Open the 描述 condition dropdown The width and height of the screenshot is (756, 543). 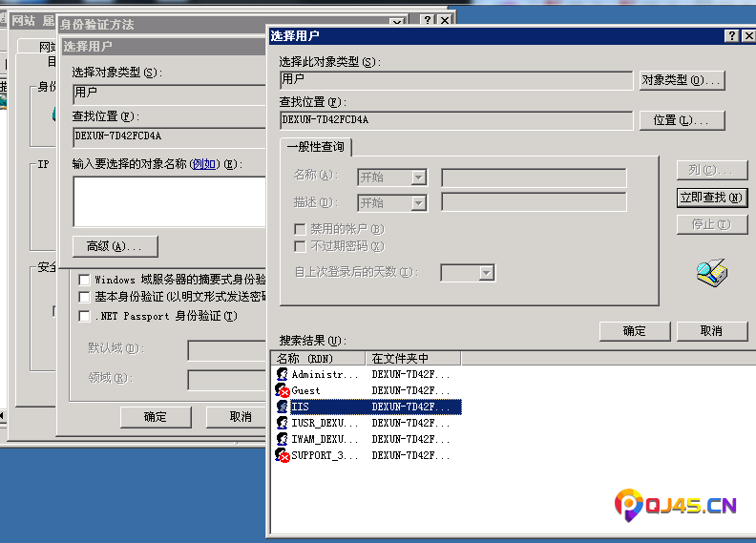point(418,202)
